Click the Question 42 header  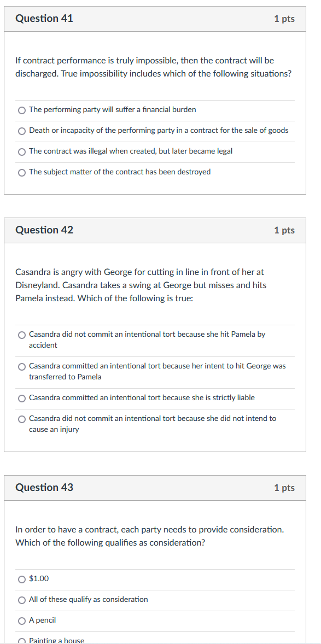click(x=44, y=230)
